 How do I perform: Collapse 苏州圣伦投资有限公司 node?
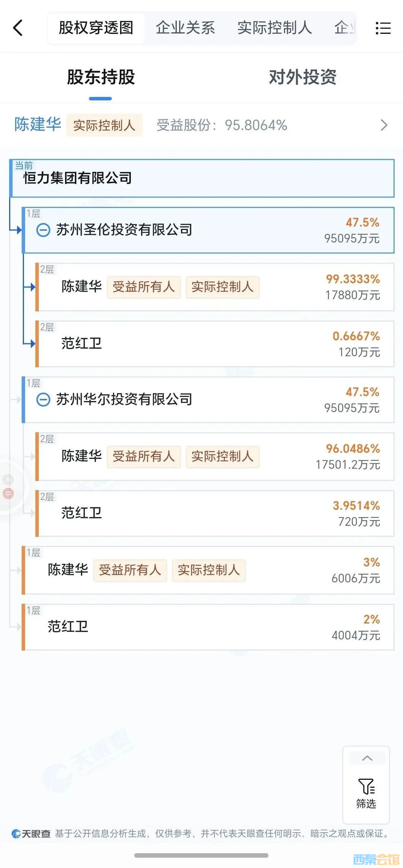[x=43, y=230]
